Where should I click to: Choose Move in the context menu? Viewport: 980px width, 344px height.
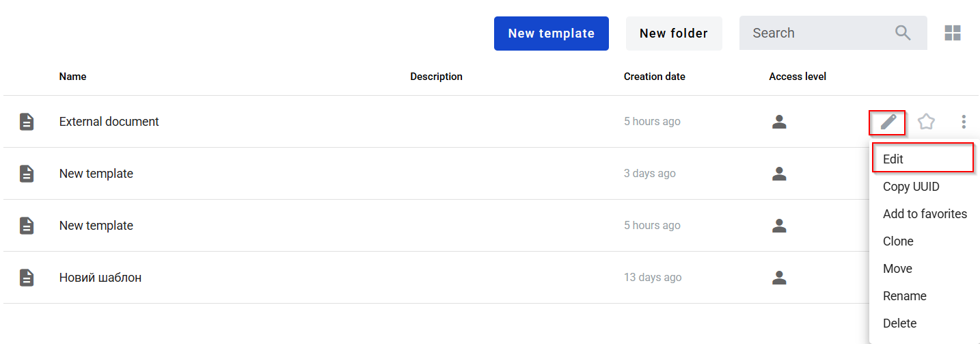897,269
